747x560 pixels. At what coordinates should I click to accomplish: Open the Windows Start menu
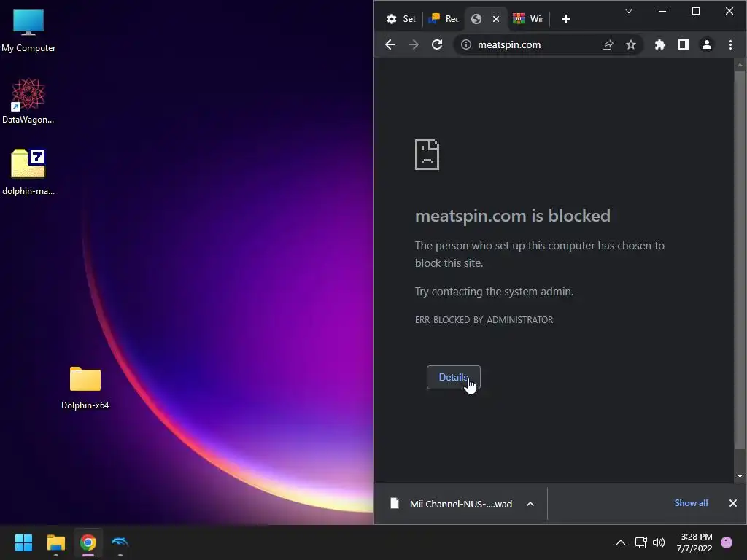[x=23, y=542]
